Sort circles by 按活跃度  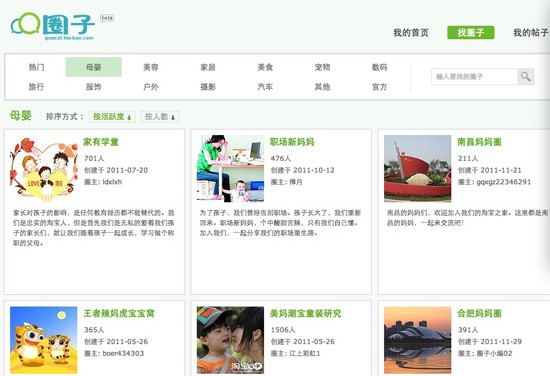point(112,117)
